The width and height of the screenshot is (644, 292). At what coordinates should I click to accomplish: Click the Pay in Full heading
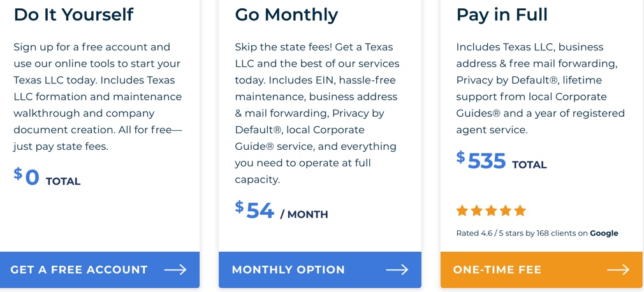point(502,15)
